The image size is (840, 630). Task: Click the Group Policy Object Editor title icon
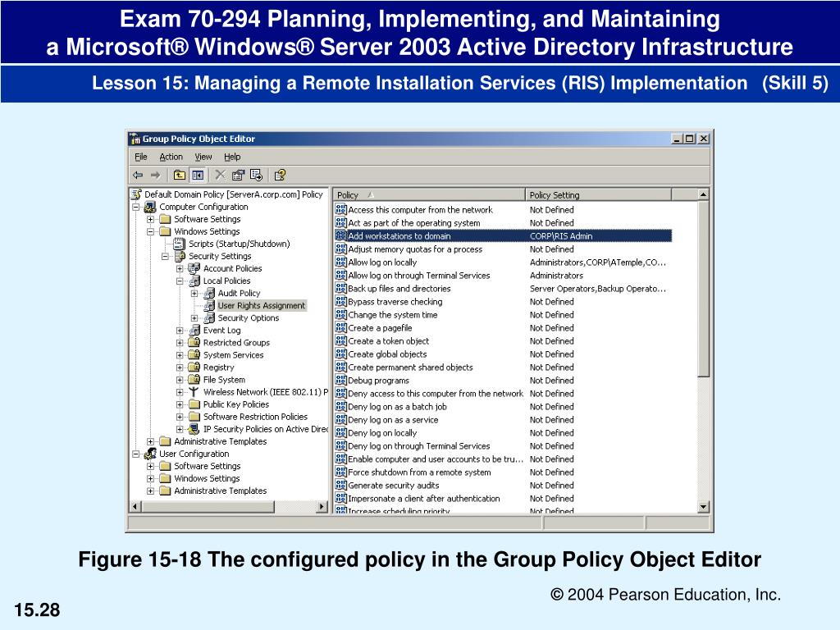(135, 139)
